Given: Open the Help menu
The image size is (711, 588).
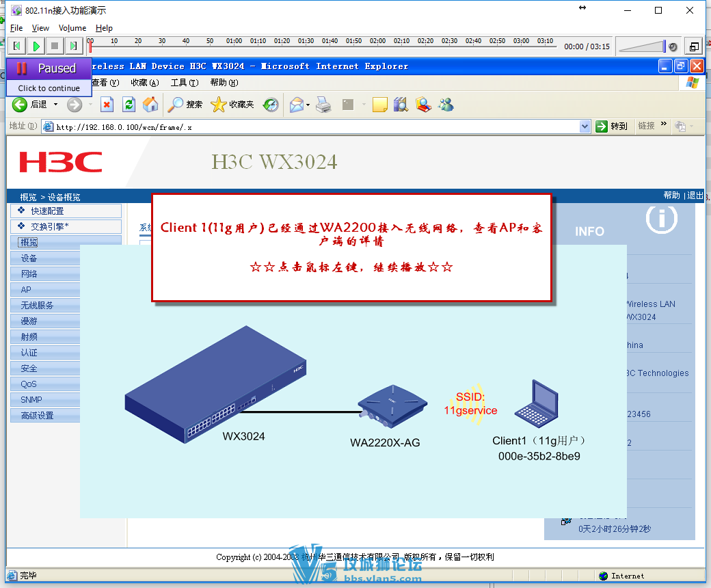Looking at the screenshot, I should [104, 28].
